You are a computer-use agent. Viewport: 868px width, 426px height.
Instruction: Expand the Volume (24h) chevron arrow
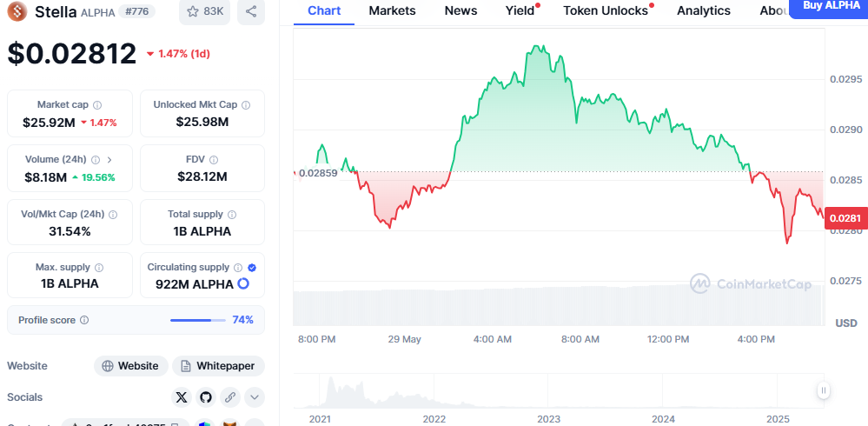coord(109,159)
